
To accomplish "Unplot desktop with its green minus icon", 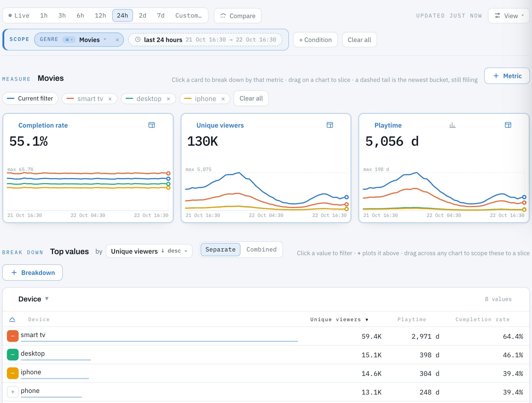I will tap(13, 355).
